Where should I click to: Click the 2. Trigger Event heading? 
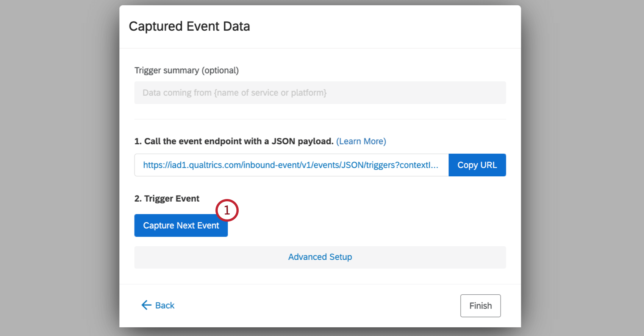167,199
